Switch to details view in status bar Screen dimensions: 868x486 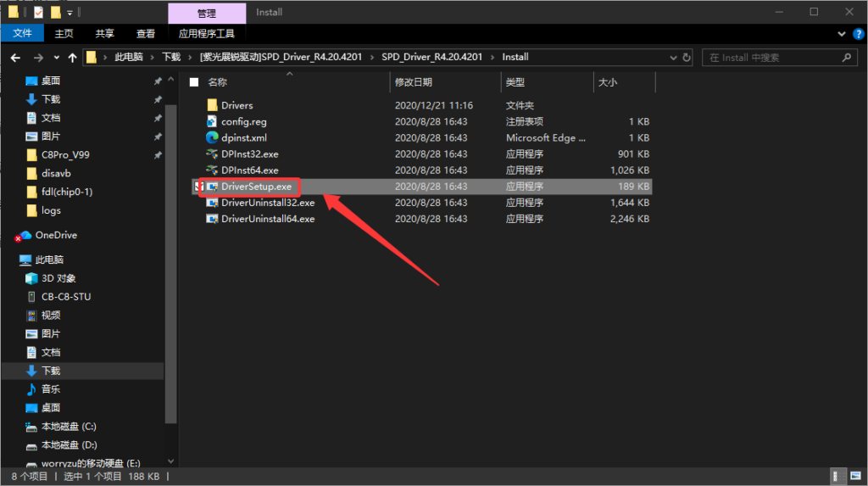click(x=838, y=476)
